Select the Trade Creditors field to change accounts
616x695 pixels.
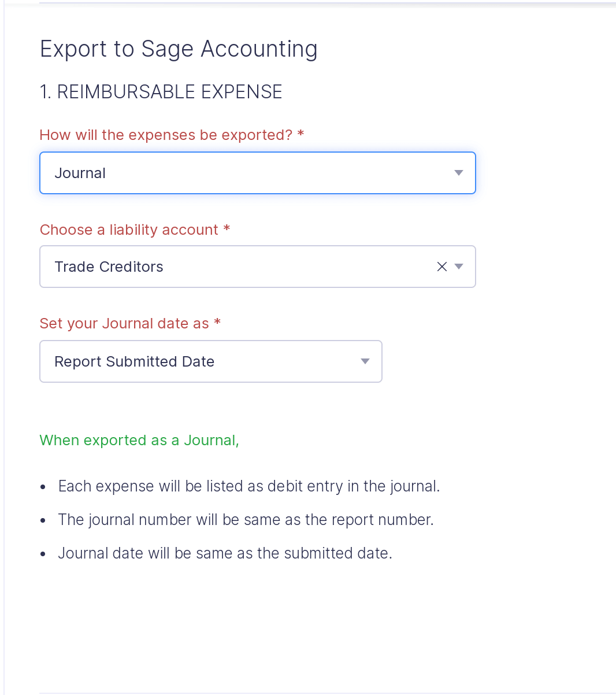click(173, 267)
